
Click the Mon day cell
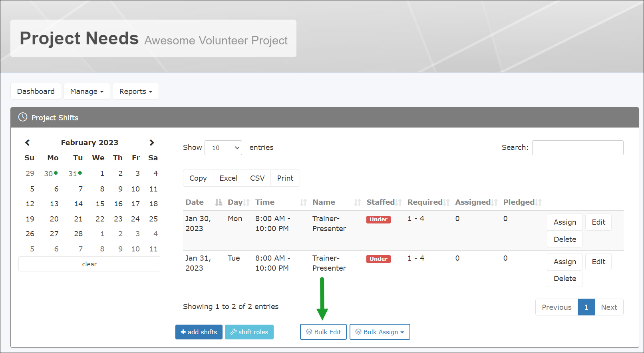pos(235,219)
